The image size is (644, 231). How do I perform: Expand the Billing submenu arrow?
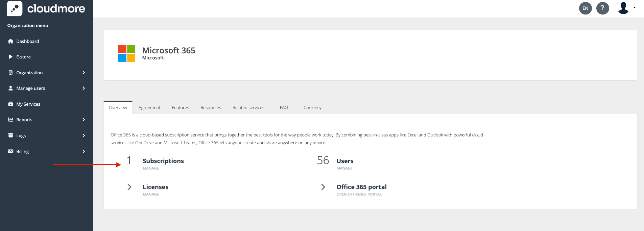84,151
